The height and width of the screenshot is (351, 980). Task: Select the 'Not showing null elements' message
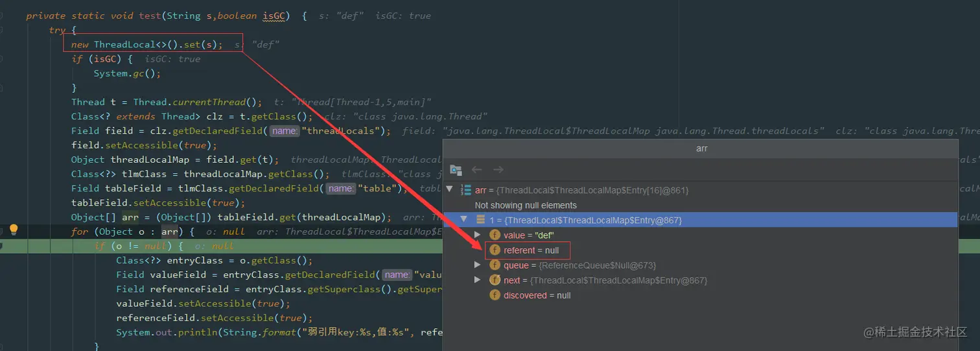(526, 205)
